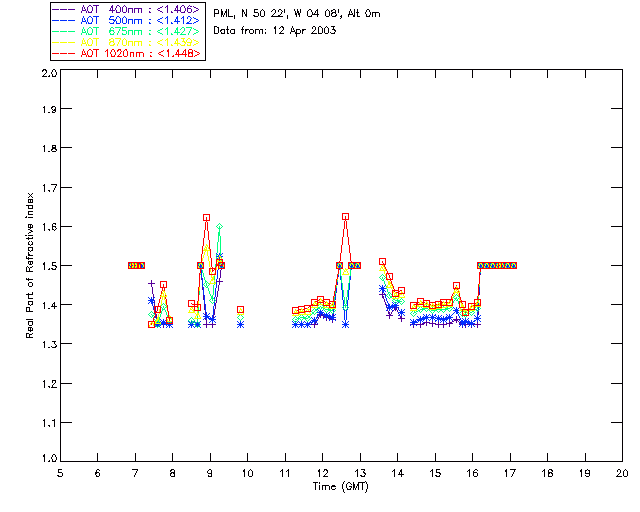Click the x-axis hour label 7
This screenshot has height=512, width=640.
click(x=135, y=473)
